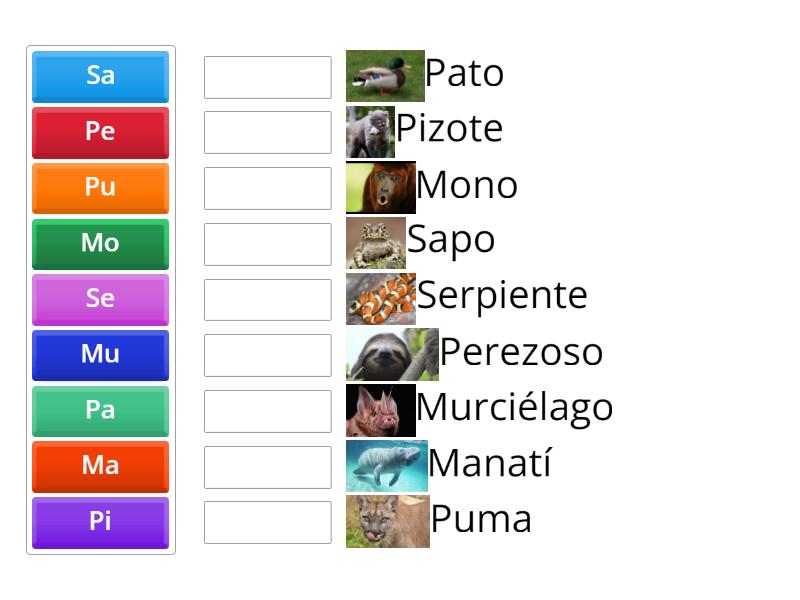Pick the teal 'Pa' syllable tile
This screenshot has width=800, height=600.
coord(100,410)
